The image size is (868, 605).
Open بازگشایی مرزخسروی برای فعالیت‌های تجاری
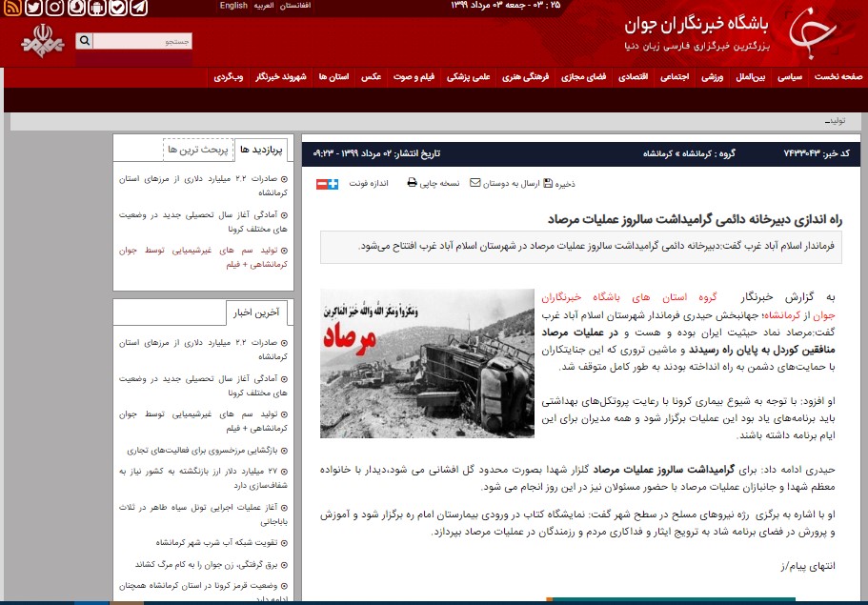[207, 451]
